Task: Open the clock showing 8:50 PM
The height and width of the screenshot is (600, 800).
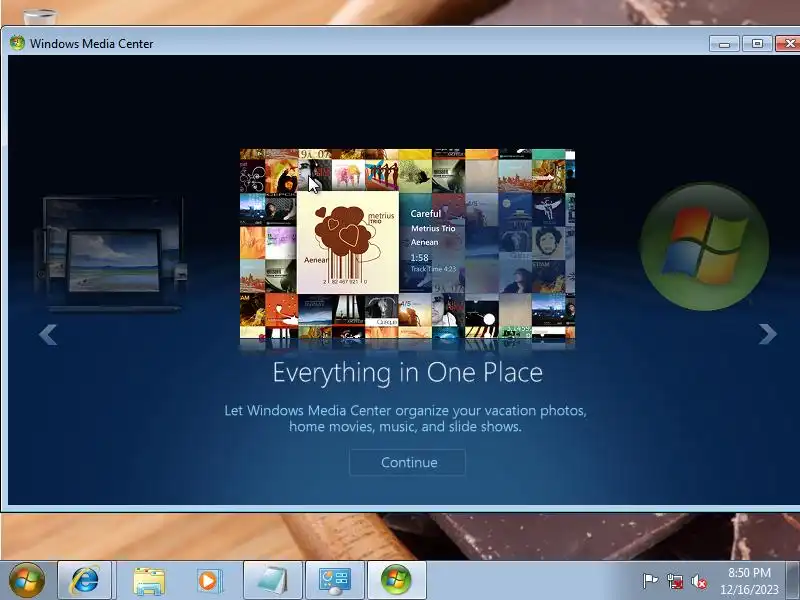Action: point(749,581)
